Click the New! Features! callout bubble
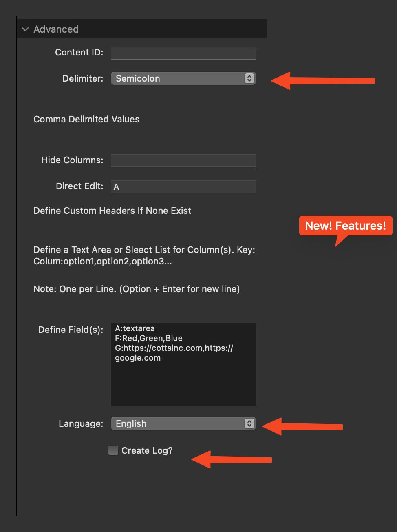The height and width of the screenshot is (532, 397). tap(345, 226)
